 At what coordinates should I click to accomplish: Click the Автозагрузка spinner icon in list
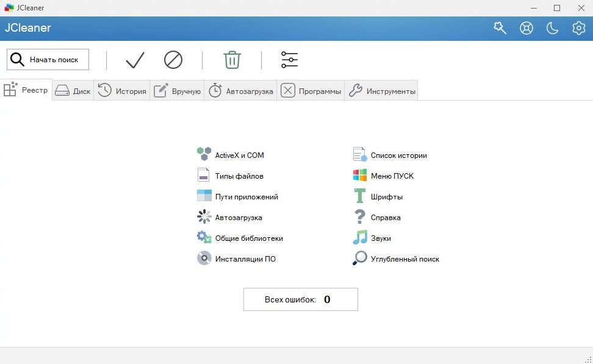pos(204,216)
